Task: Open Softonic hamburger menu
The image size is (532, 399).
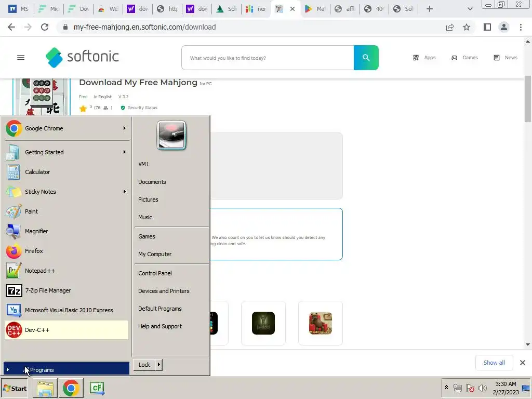Action: [21, 58]
